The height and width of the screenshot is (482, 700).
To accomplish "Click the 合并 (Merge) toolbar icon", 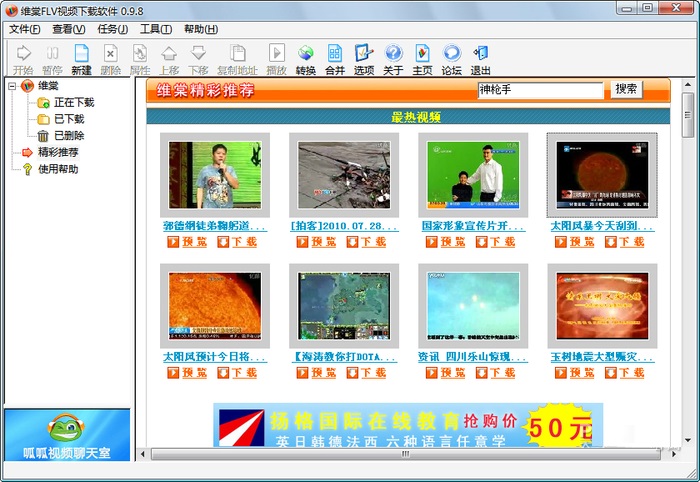I will [x=335, y=59].
